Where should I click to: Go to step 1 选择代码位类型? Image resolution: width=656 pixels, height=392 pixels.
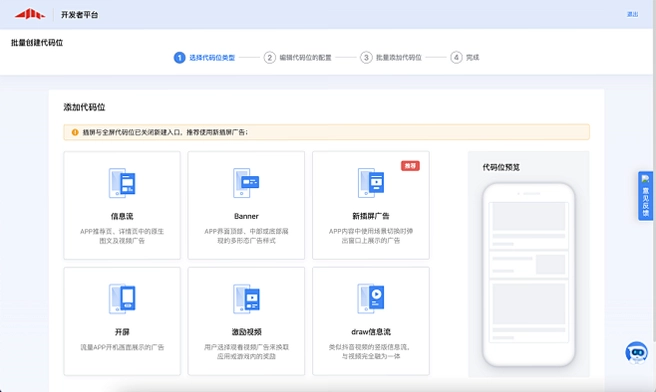[204, 57]
